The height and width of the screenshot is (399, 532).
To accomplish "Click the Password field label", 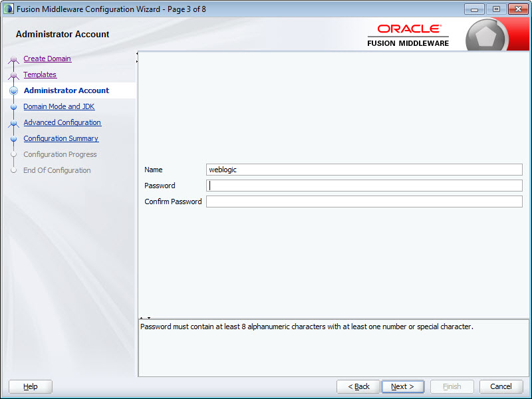I will 160,186.
